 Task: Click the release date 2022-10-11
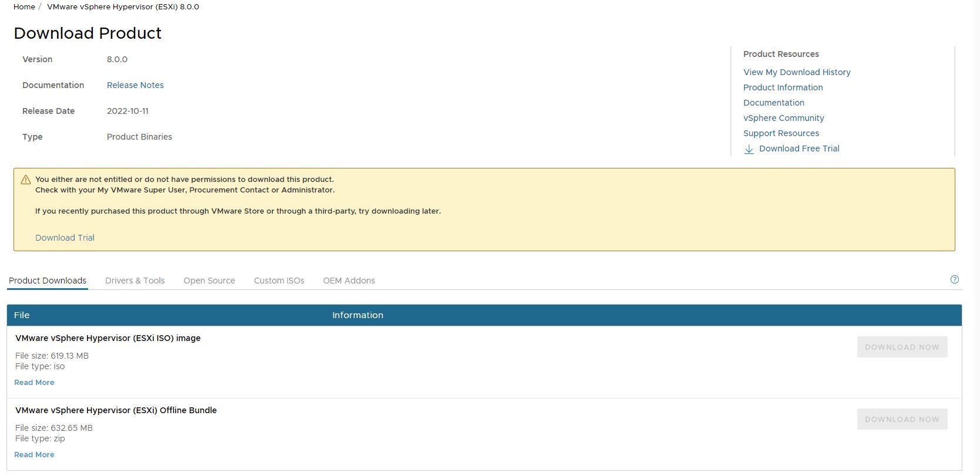(127, 111)
